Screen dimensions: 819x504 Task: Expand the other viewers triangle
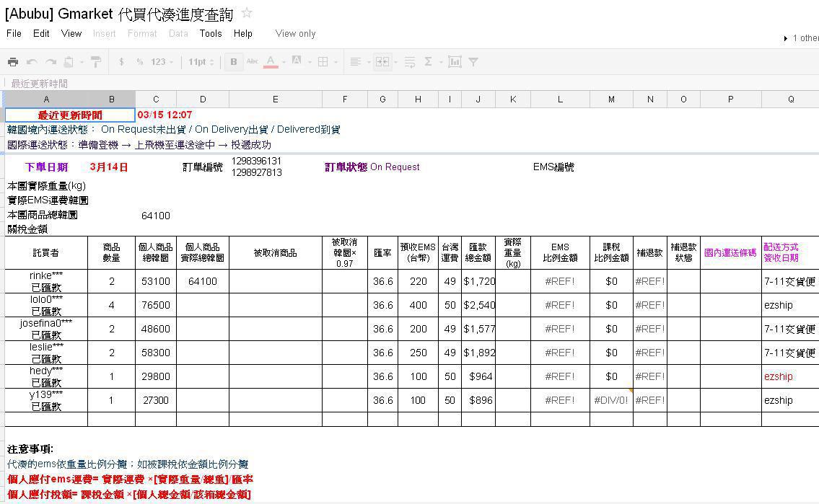(786, 39)
